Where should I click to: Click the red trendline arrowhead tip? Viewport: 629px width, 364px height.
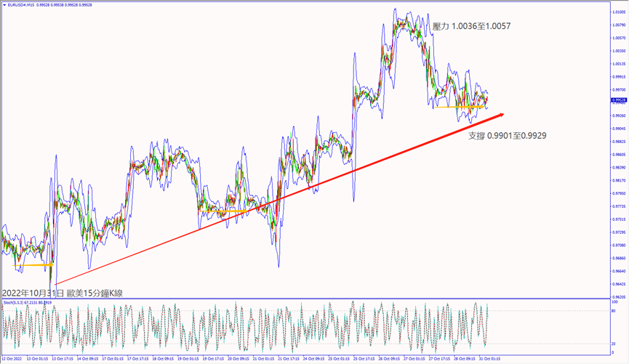point(503,113)
